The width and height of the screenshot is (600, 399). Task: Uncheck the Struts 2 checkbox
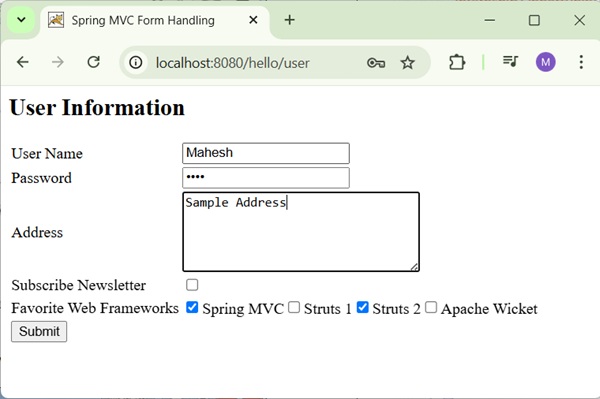[x=362, y=307]
